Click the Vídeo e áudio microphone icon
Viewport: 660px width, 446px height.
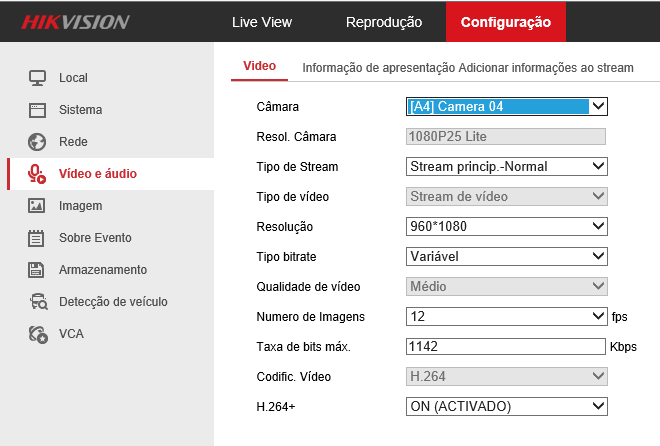37,174
